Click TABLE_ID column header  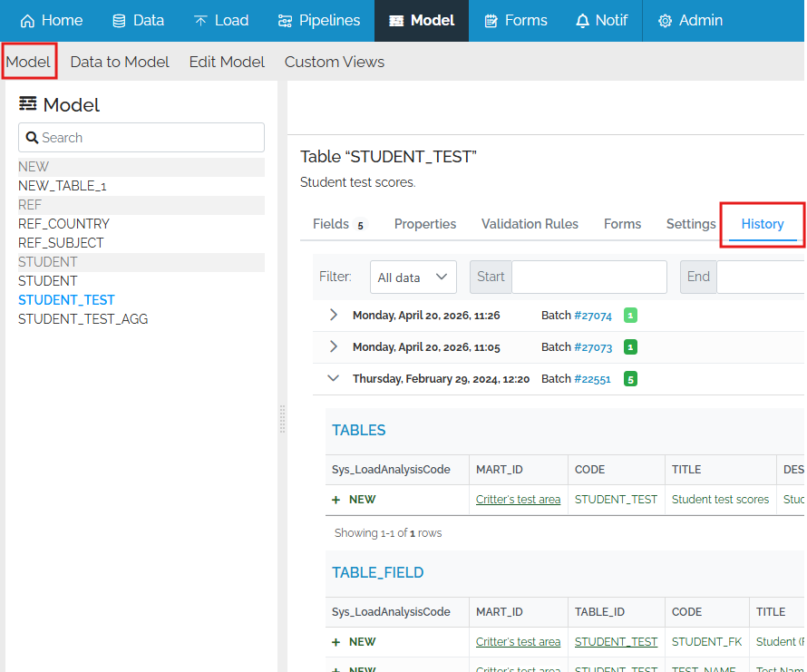pos(599,612)
